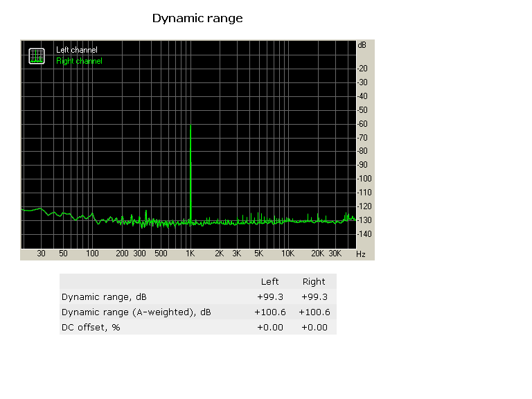Click the 'Right channel' green legend label
This screenshot has height=399, width=532.
[79, 61]
